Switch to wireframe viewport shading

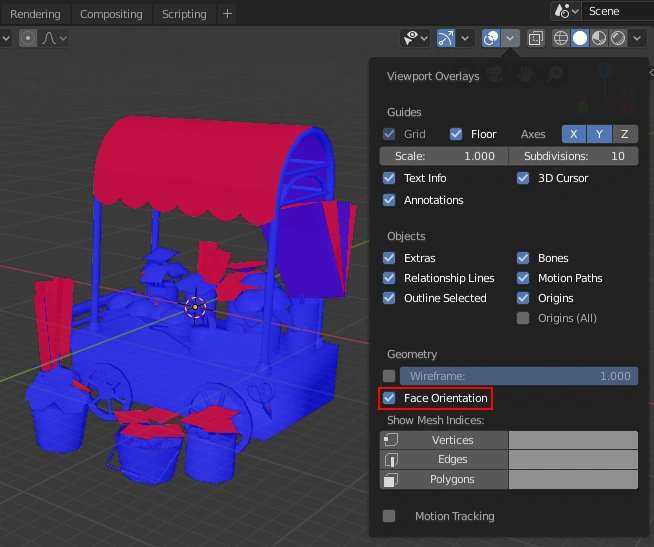click(560, 38)
